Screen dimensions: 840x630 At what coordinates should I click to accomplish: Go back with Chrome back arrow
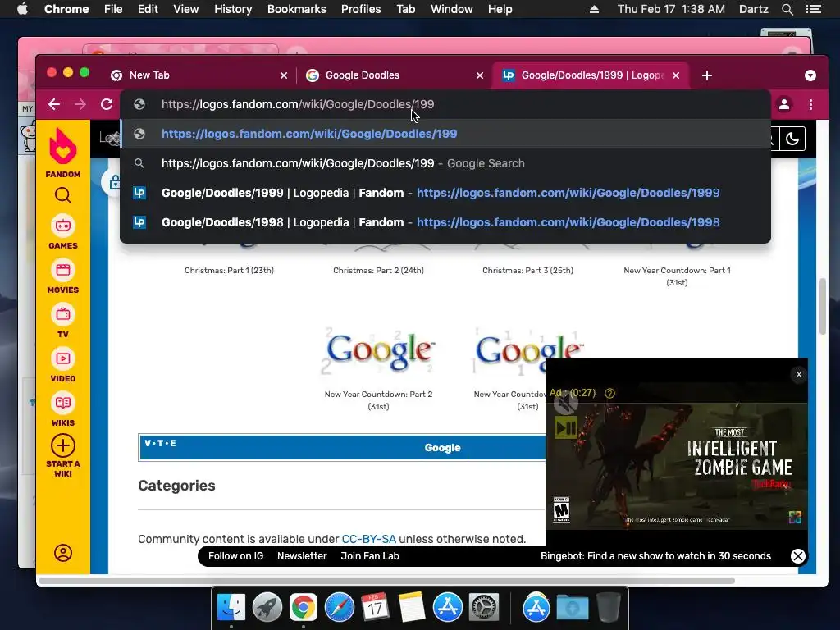pyautogui.click(x=54, y=104)
